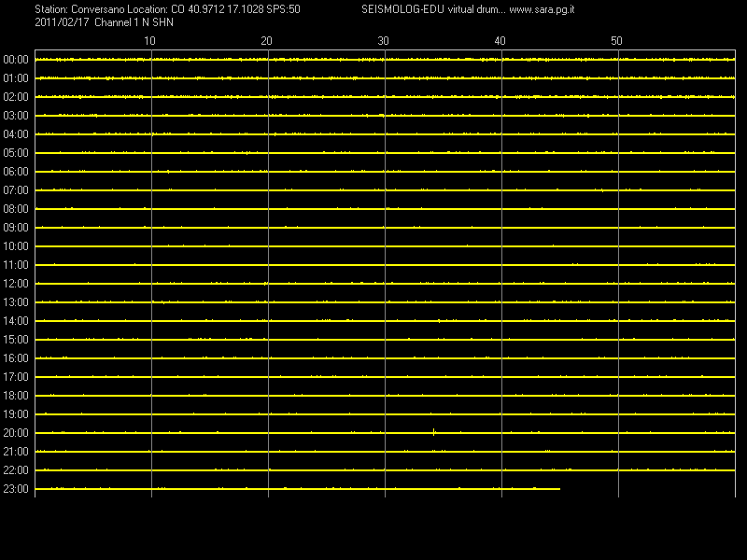This screenshot has width=747, height=560.
Task: Click the 01:00 hour row label
Action: tap(16, 78)
